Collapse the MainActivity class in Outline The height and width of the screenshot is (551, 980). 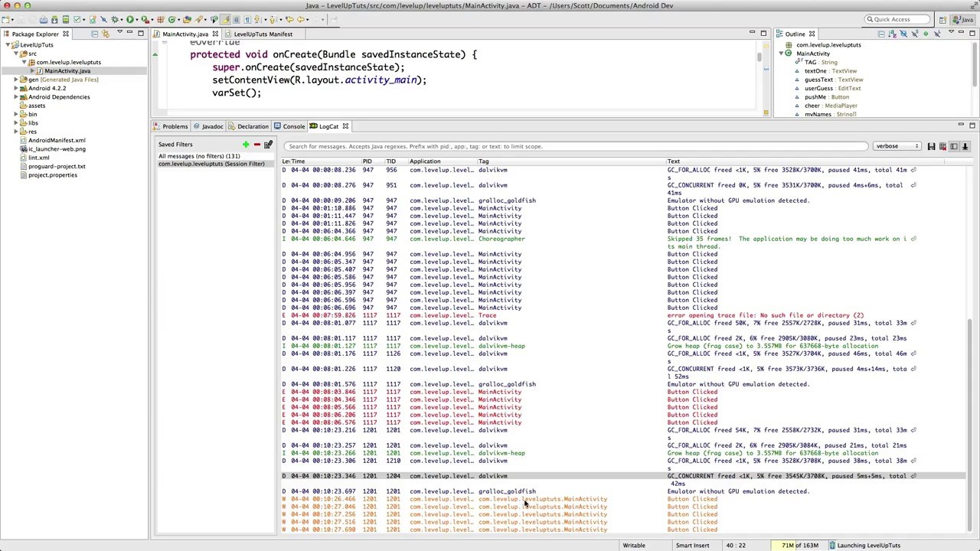[780, 54]
